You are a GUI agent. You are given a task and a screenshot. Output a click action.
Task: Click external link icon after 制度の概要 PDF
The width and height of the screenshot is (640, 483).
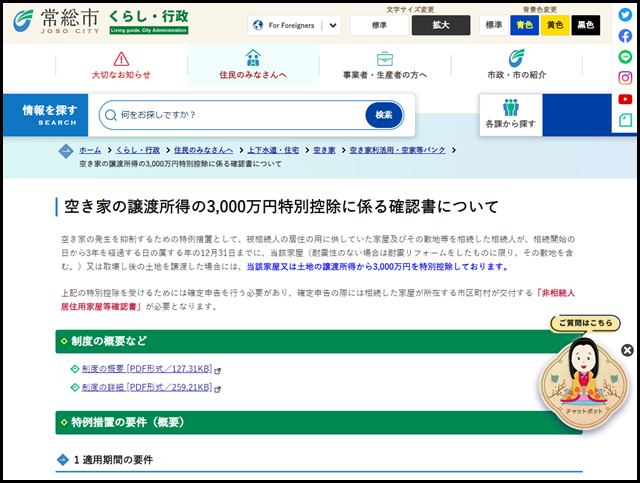[218, 371]
